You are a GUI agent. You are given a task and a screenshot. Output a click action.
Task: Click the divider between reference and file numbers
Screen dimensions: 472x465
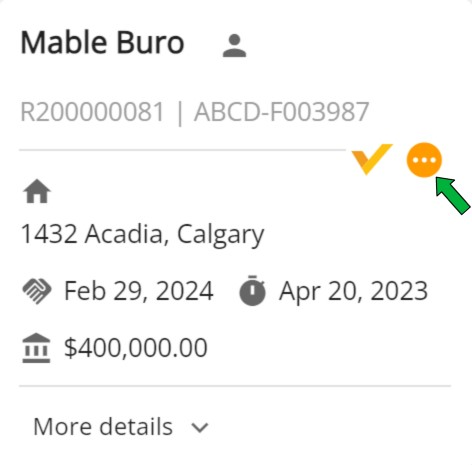180,112
